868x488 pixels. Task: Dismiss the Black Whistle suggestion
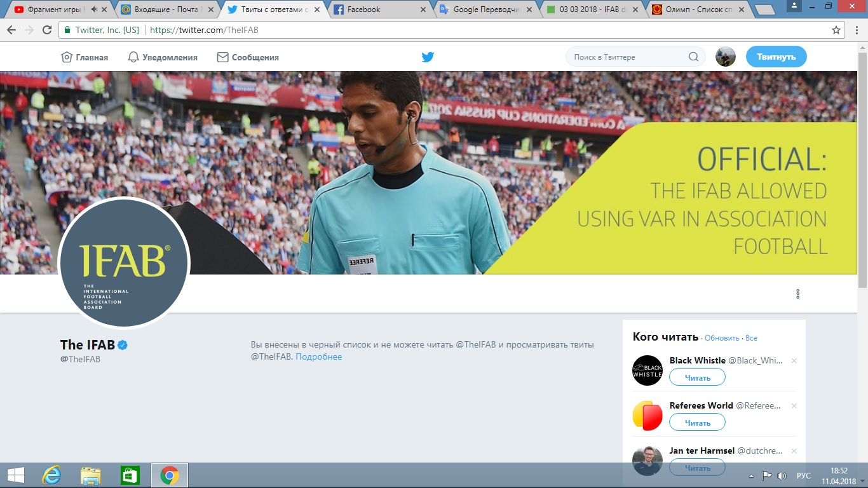(794, 361)
